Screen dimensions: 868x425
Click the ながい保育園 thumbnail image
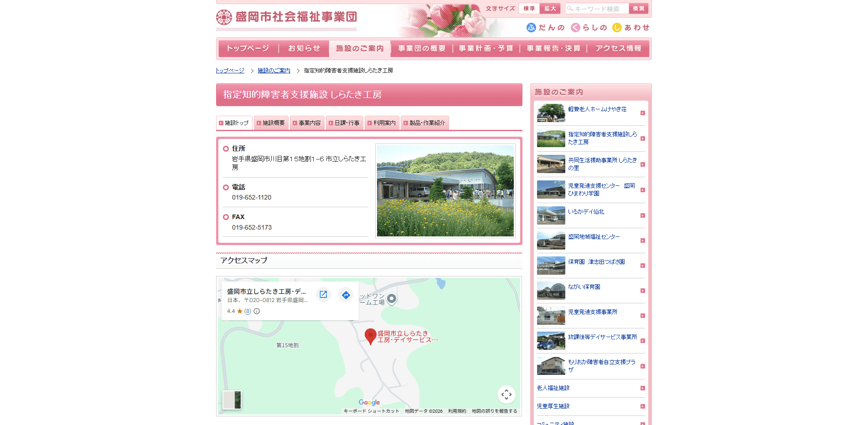coord(551,291)
